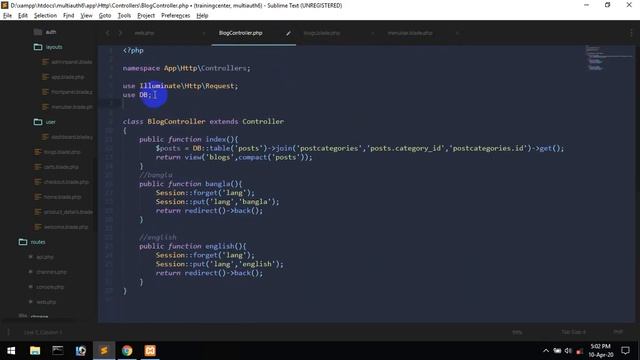640x360 pixels.
Task: Open the Preferences menu
Action: point(176,16)
